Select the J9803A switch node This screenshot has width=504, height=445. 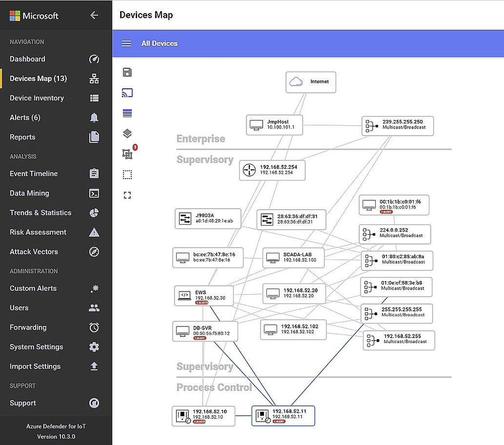tap(208, 218)
